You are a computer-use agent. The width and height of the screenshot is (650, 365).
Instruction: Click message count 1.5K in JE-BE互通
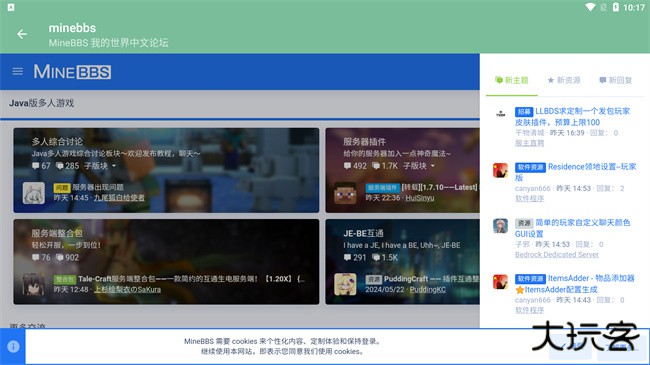[385, 258]
